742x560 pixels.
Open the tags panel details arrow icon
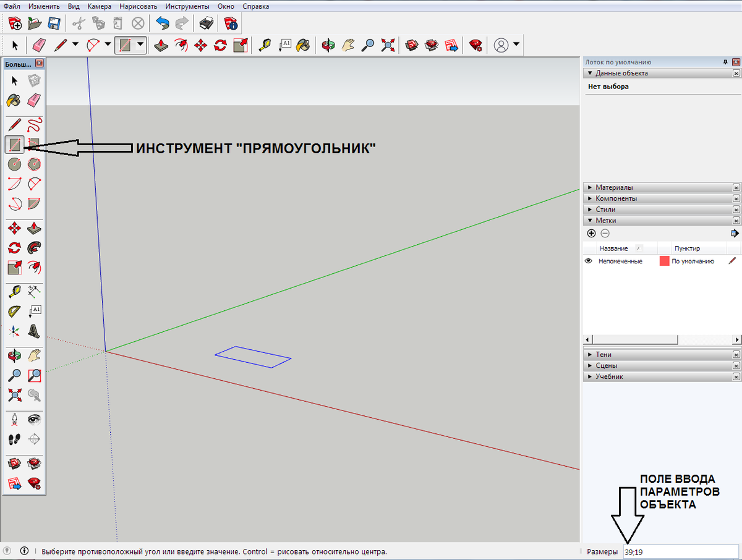(735, 233)
